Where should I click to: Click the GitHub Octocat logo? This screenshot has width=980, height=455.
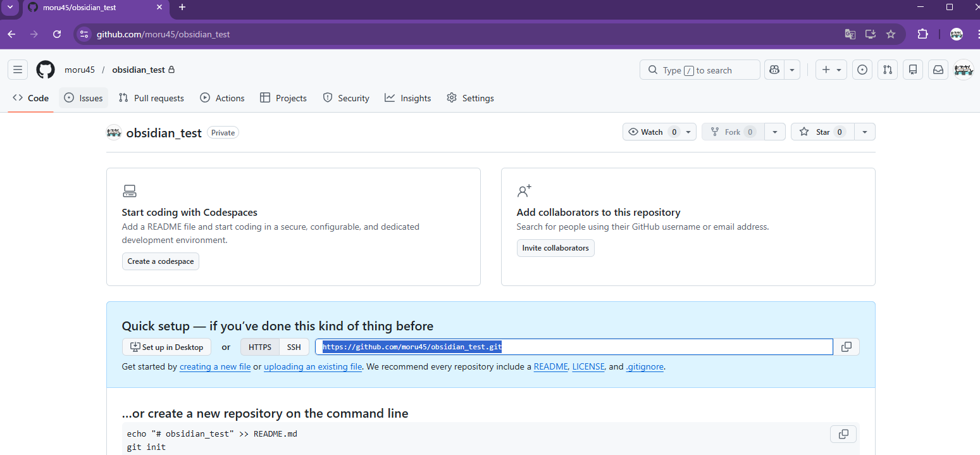click(46, 70)
